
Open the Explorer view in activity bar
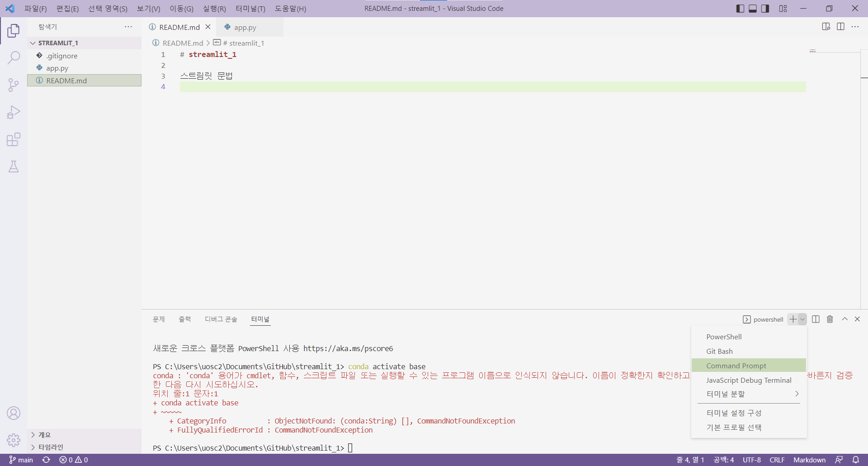coord(14,31)
